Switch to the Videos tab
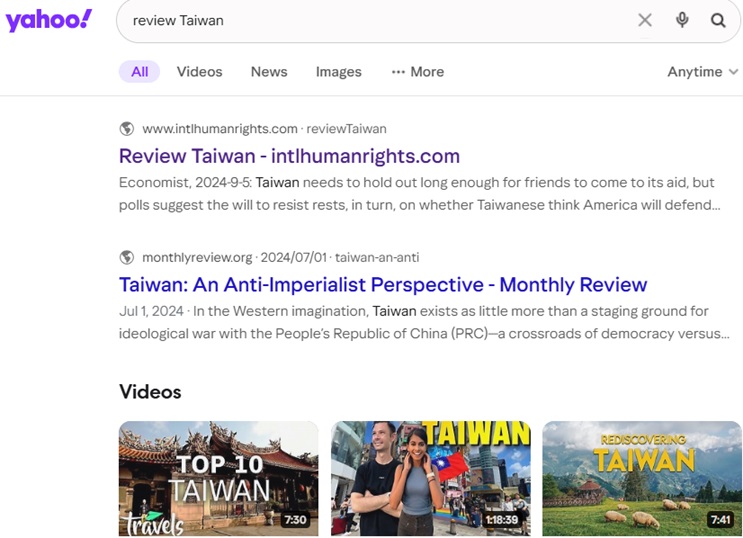 pos(199,72)
